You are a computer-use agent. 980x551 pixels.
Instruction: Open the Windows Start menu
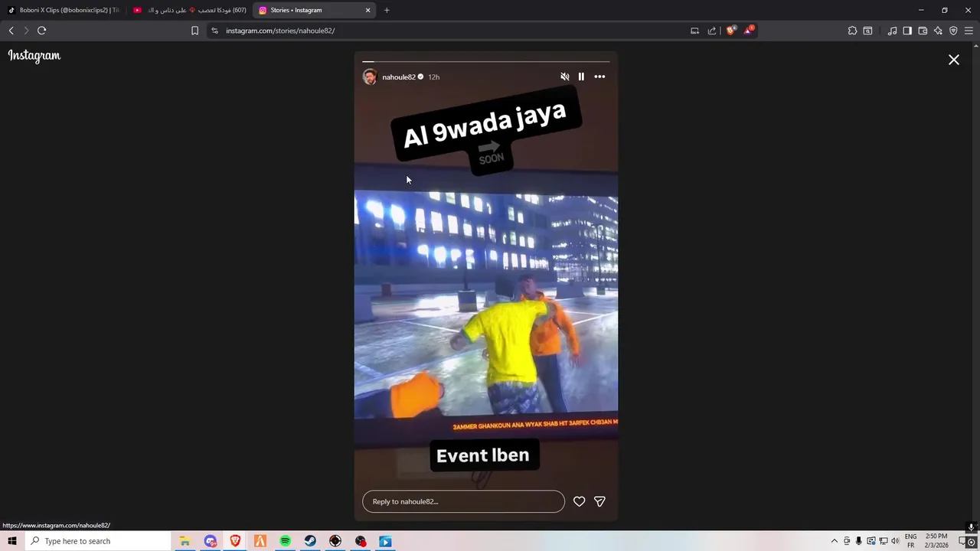point(12,541)
